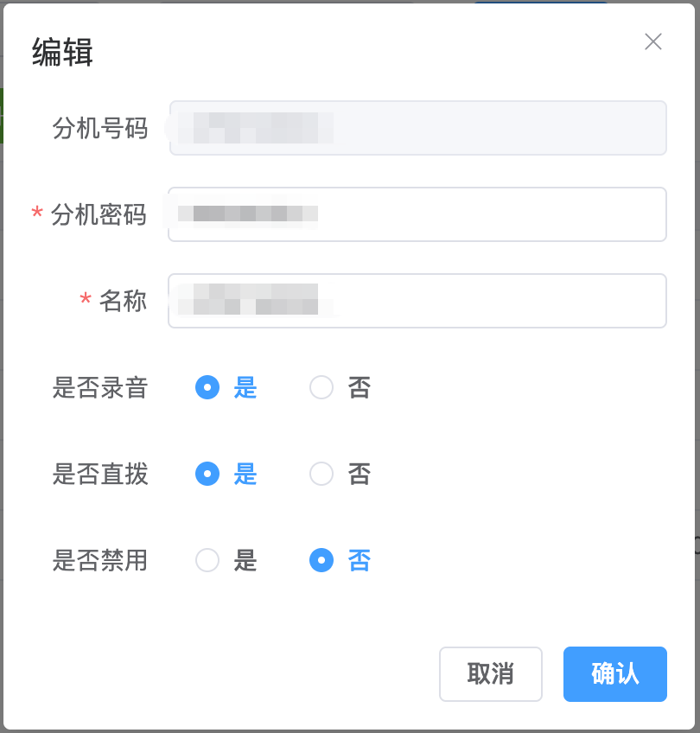Close the 编辑 dialog with the X icon

coord(653,41)
